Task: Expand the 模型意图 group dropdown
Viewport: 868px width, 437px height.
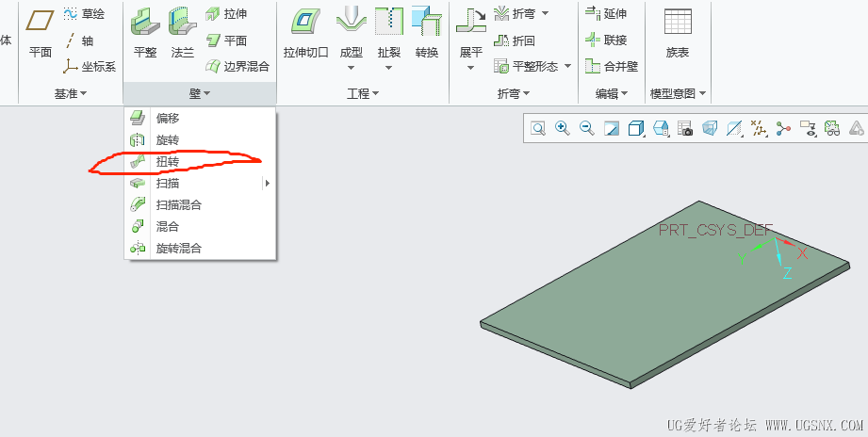Action: pyautogui.click(x=679, y=94)
